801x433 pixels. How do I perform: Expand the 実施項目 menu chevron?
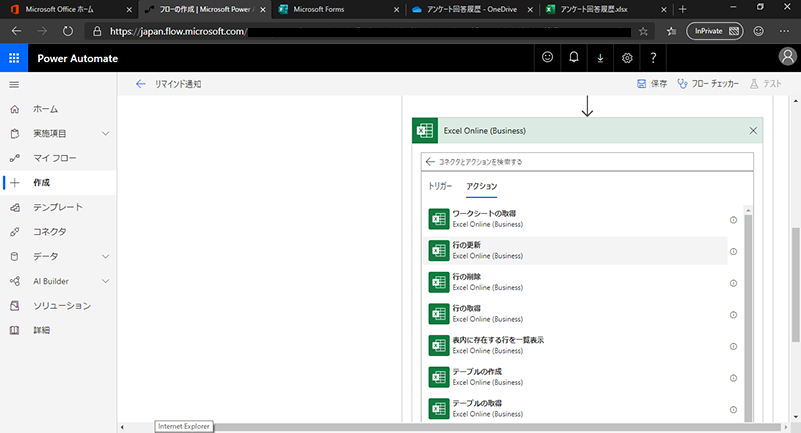(x=105, y=133)
